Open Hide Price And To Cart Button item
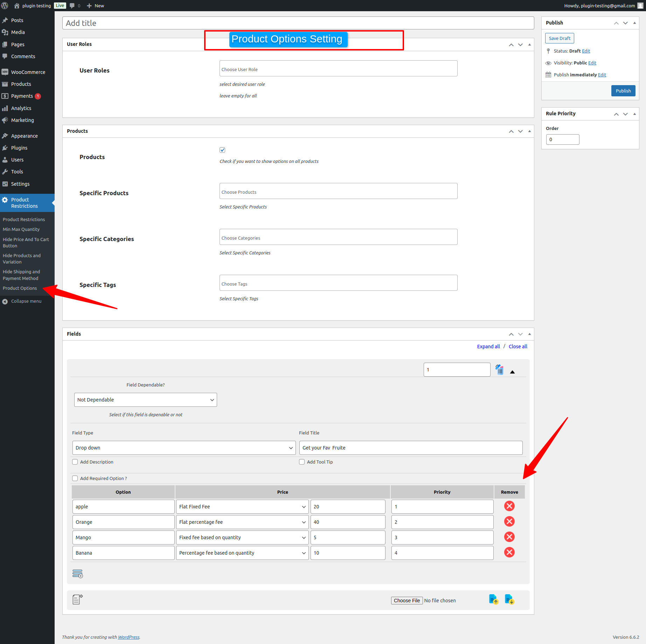Viewport: 646px width, 644px height. (26, 243)
